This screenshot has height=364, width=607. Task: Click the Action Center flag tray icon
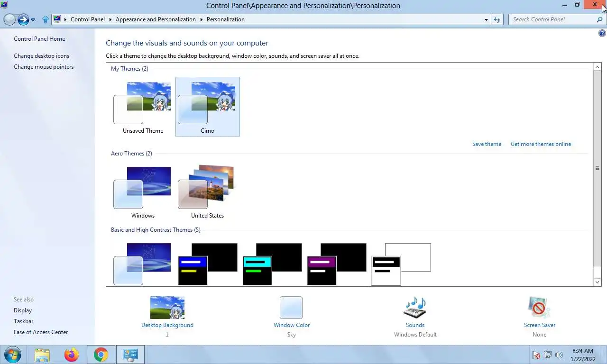tap(536, 355)
